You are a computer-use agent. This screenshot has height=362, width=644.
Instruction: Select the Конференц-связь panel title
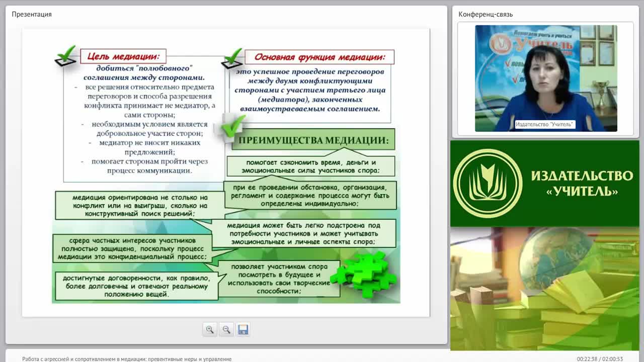(486, 14)
